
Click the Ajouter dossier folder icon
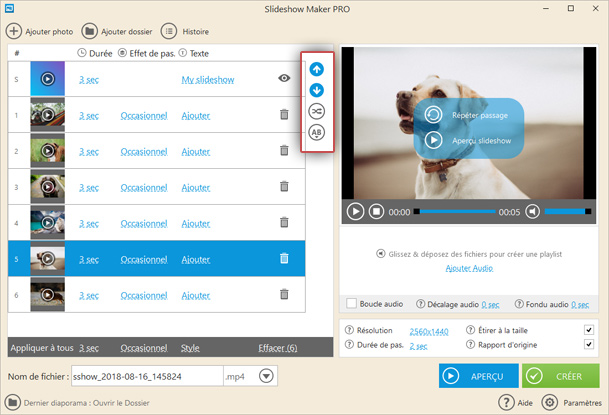tap(89, 31)
